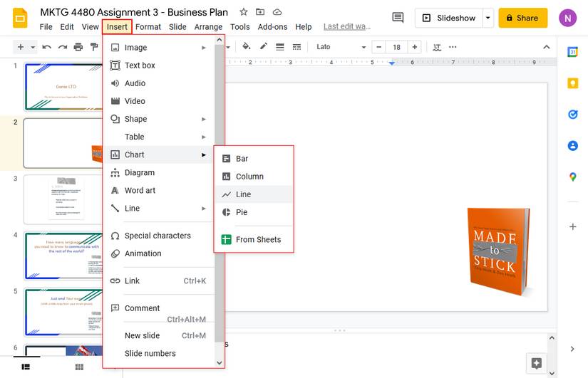Select Audio from Insert menu

(x=158, y=83)
